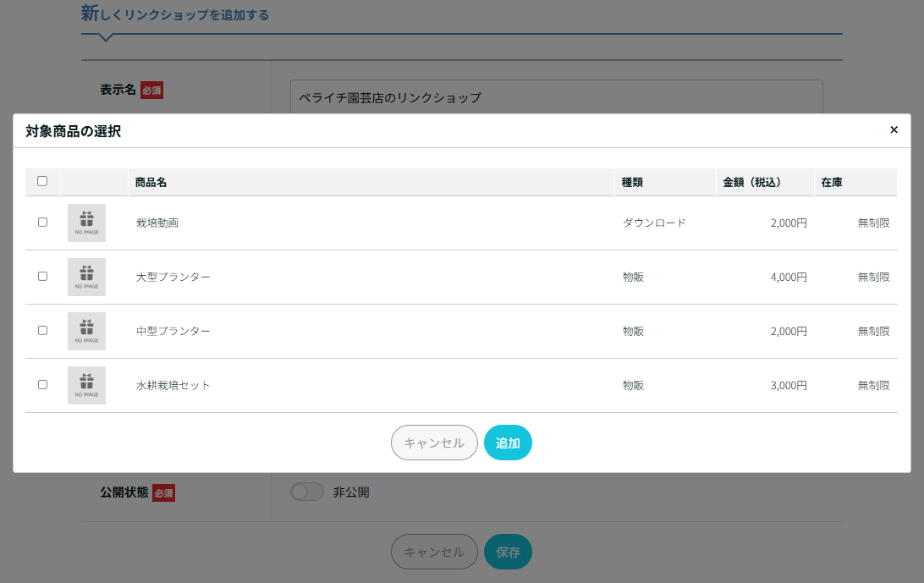Check the select-all checkbox in table header

[x=42, y=181]
